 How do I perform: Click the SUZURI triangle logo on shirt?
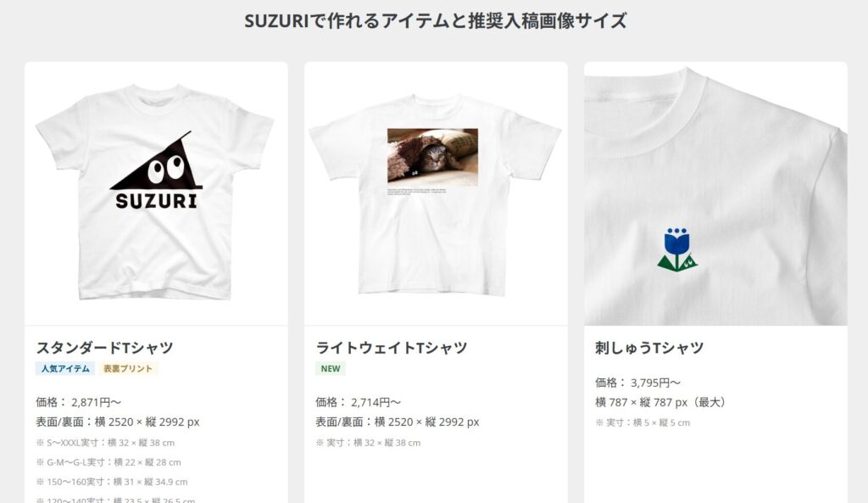point(156,170)
